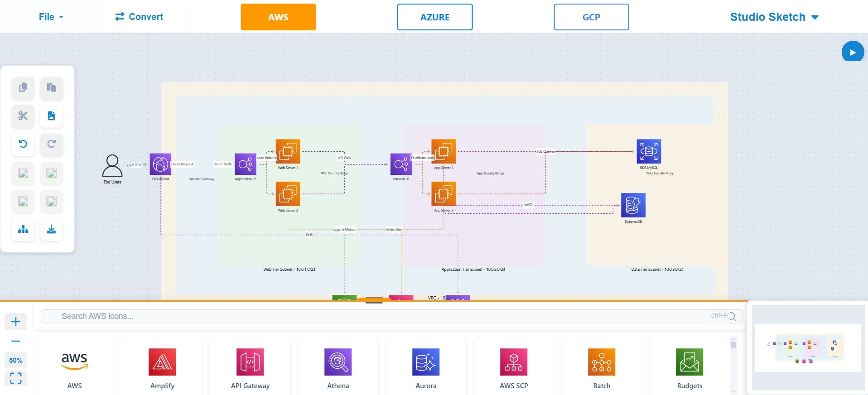This screenshot has width=868, height=395.
Task: Select the App Server 2 node
Action: [444, 194]
